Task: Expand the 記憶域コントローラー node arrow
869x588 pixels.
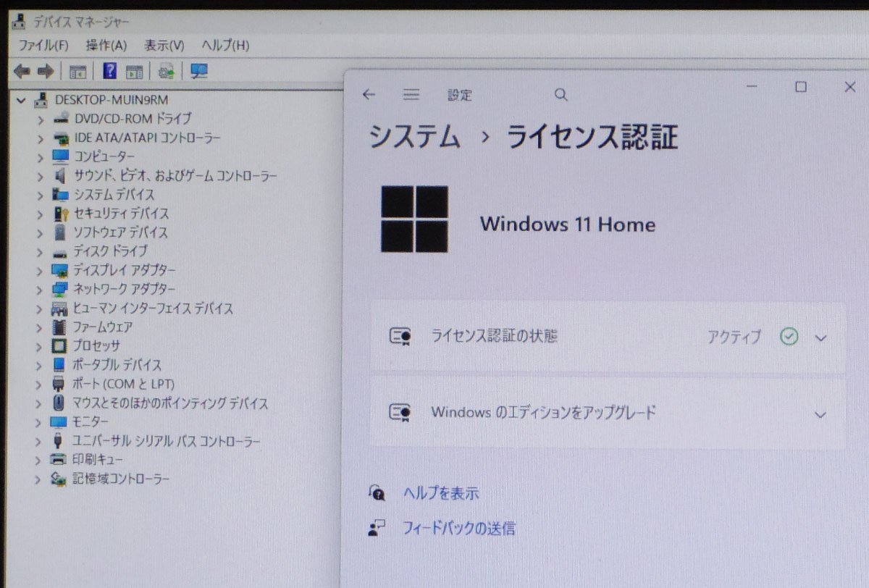Action: 38,479
